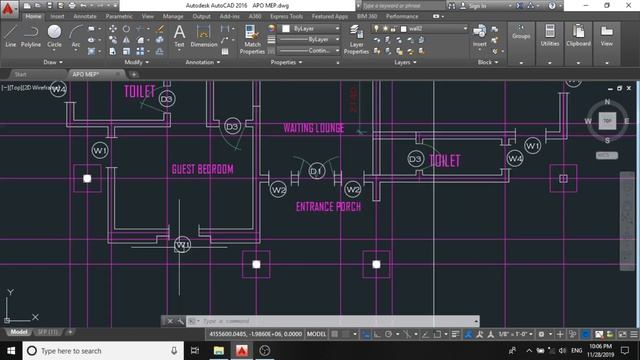Viewport: 640px width, 360px height.
Task: Toggle hardware acceleration blue circle icon
Action: pyautogui.click(x=586, y=334)
